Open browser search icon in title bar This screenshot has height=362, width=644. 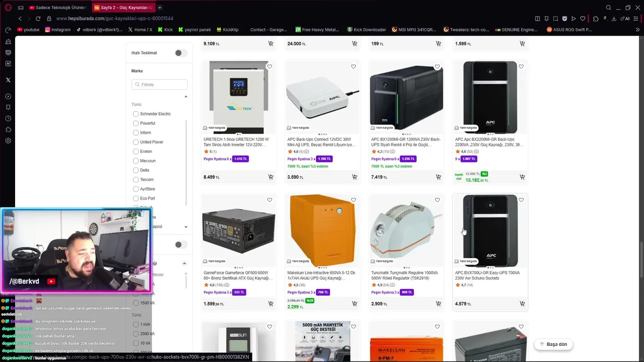[x=608, y=8]
